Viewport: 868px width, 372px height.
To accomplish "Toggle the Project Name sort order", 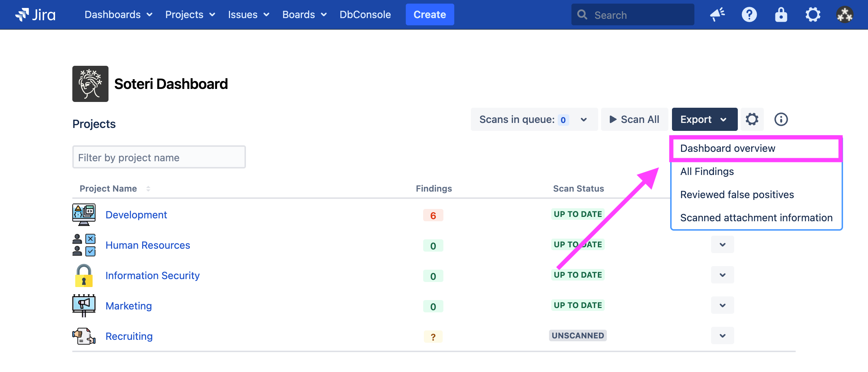I will pyautogui.click(x=148, y=188).
